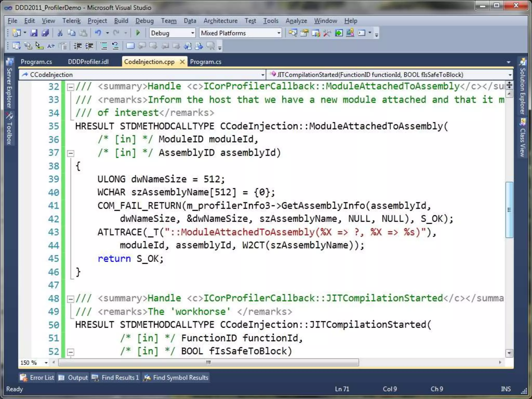Open the Telerik menu

click(71, 21)
